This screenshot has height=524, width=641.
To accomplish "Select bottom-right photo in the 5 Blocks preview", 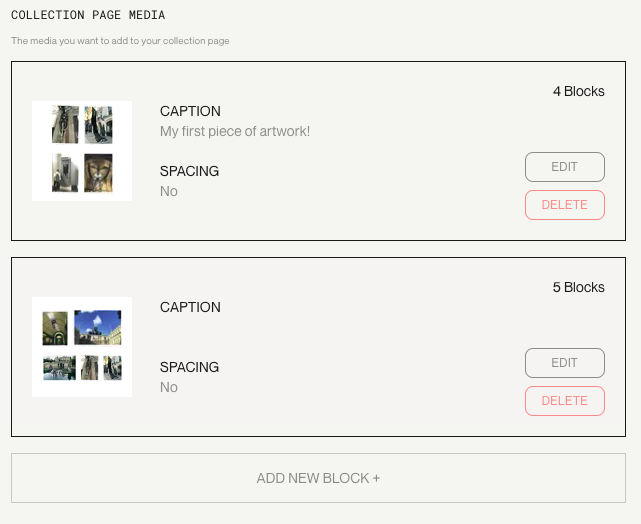I will point(112,368).
